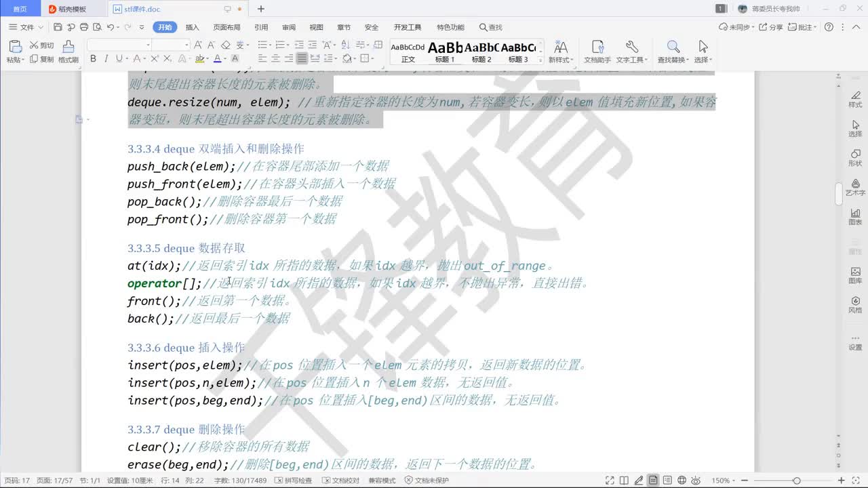The width and height of the screenshot is (868, 488).
Task: Adjust the zoom slider in status bar
Action: click(797, 480)
